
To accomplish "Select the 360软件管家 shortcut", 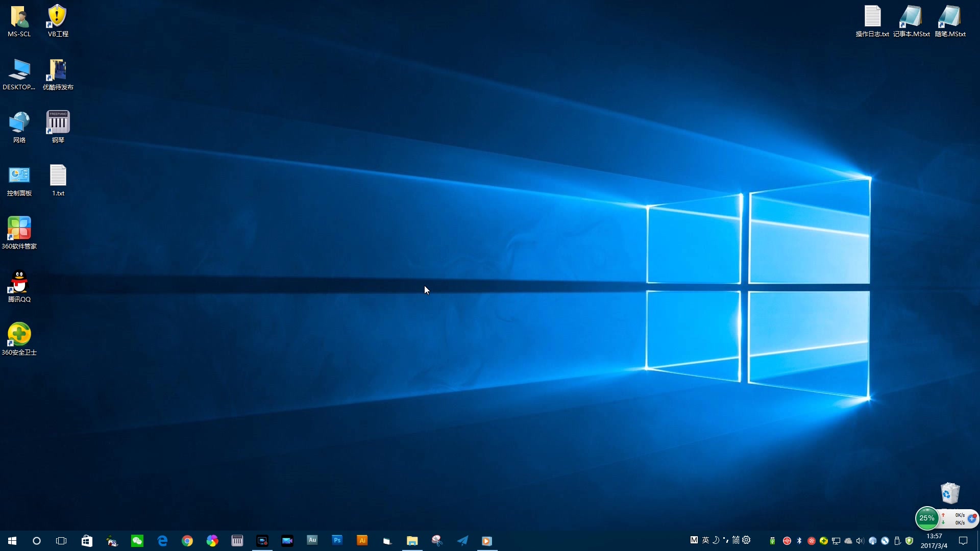I will click(19, 234).
